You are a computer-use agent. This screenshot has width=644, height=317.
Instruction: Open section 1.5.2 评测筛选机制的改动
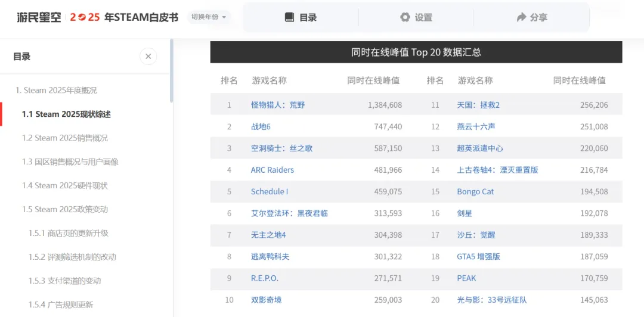72,257
